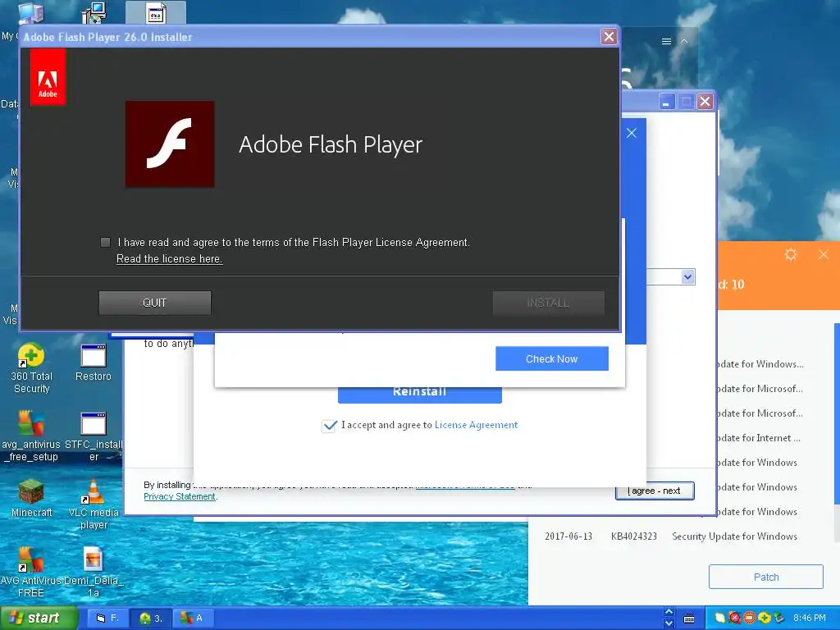Select the VLC media player shortcut
The image size is (840, 630).
[x=94, y=504]
